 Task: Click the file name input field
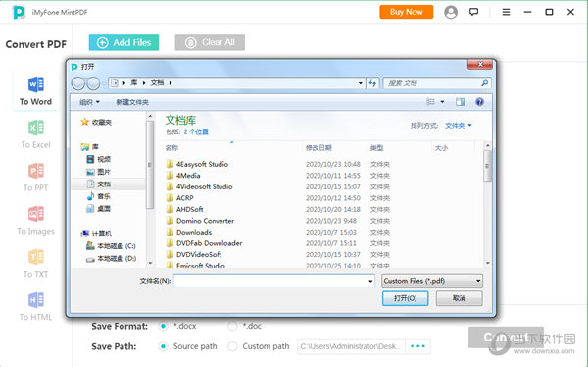[274, 281]
